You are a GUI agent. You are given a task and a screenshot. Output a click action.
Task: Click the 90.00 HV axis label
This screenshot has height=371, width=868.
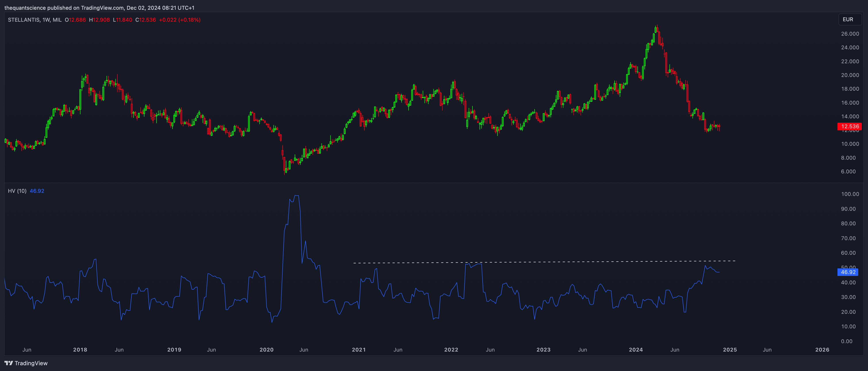pyautogui.click(x=848, y=209)
